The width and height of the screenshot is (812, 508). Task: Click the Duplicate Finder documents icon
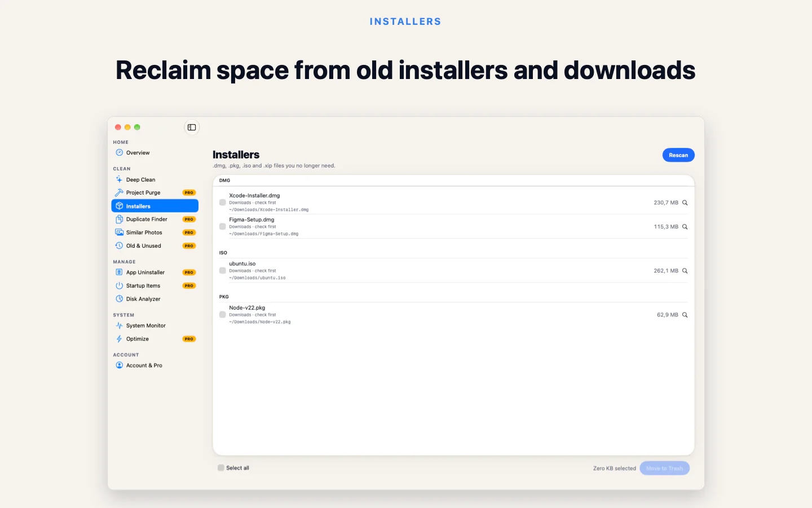coord(119,219)
